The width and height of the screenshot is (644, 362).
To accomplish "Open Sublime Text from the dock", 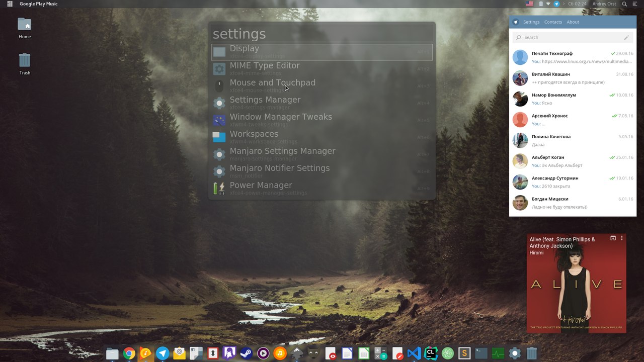I will click(463, 353).
